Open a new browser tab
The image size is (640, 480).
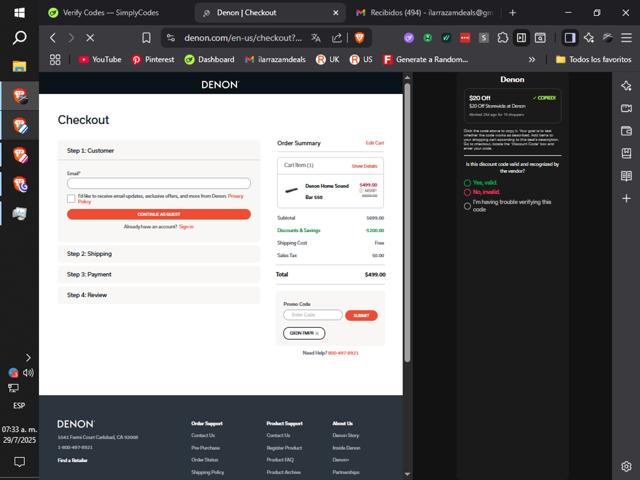pos(513,13)
